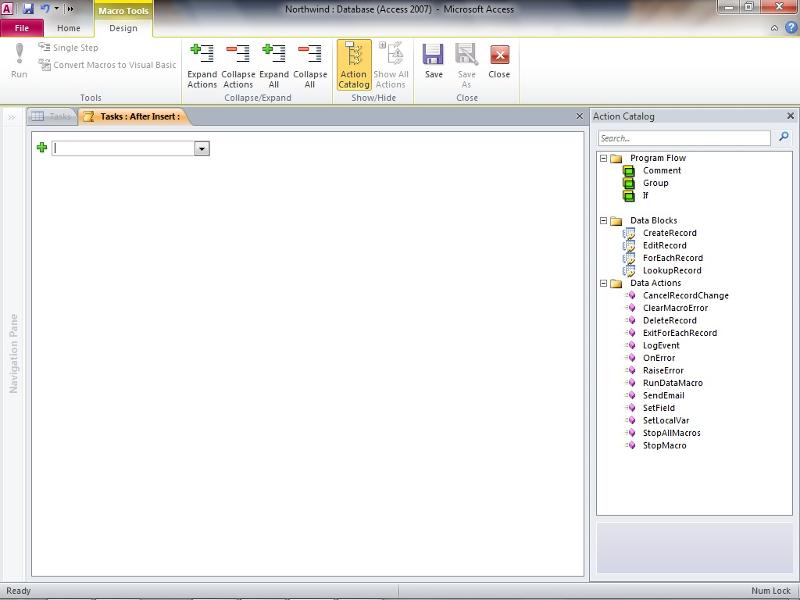Select Comment in Program Flow

click(662, 170)
